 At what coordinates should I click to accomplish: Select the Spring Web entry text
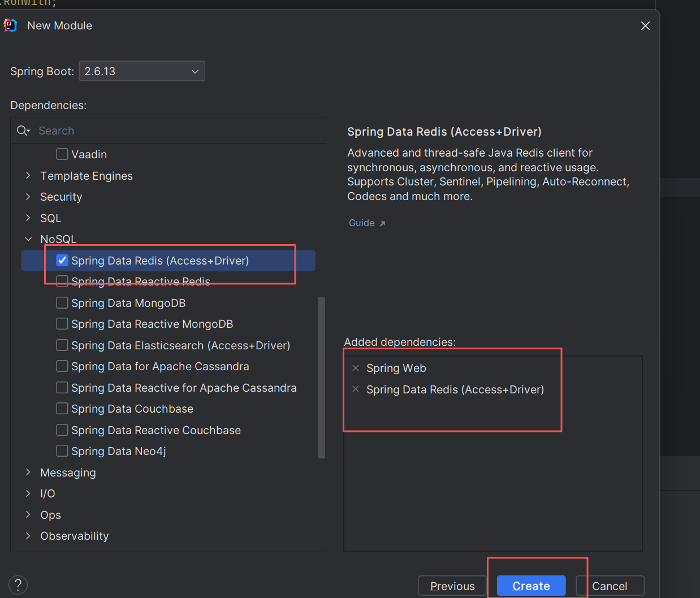pyautogui.click(x=396, y=368)
